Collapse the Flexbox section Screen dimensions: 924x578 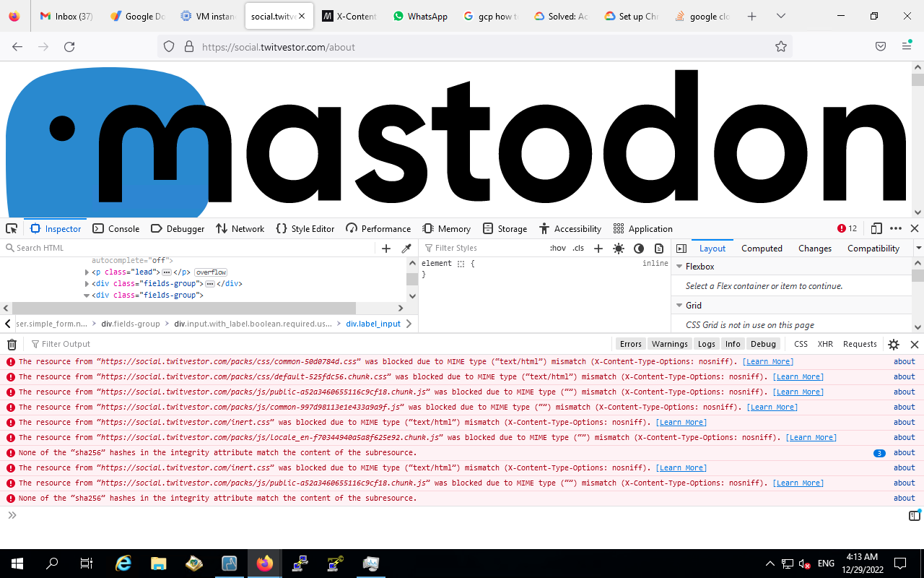pos(679,267)
